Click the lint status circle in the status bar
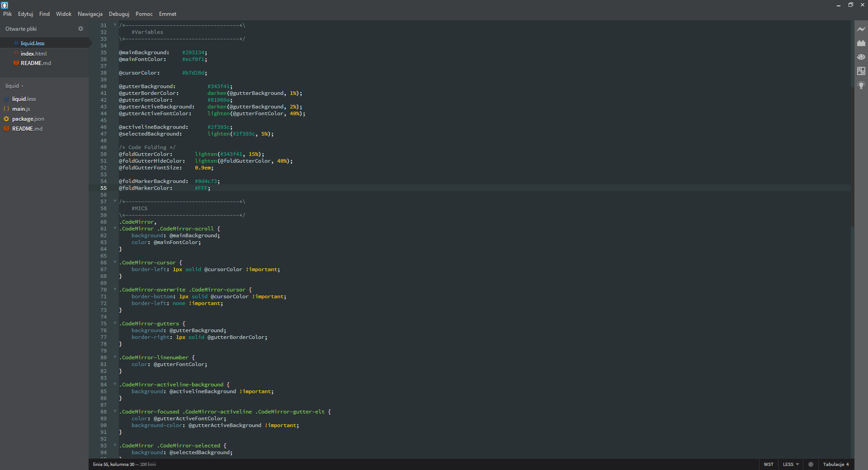 click(x=811, y=465)
